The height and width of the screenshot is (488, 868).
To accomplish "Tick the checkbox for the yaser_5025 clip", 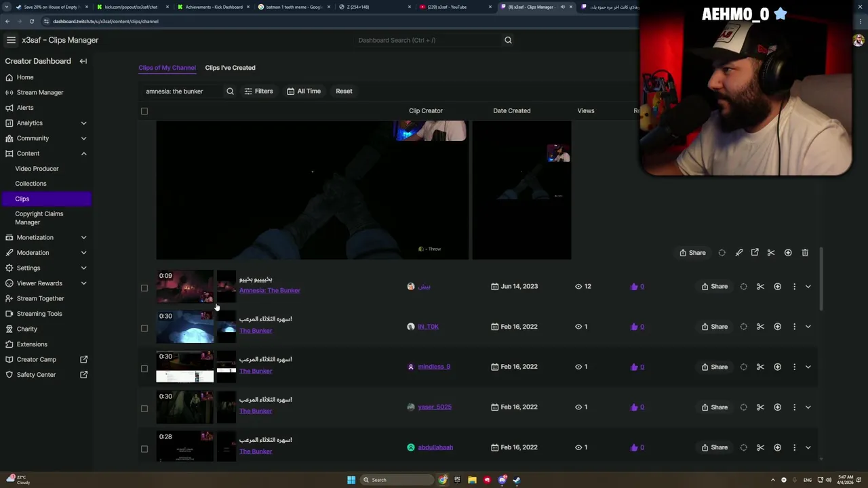I will (144, 409).
